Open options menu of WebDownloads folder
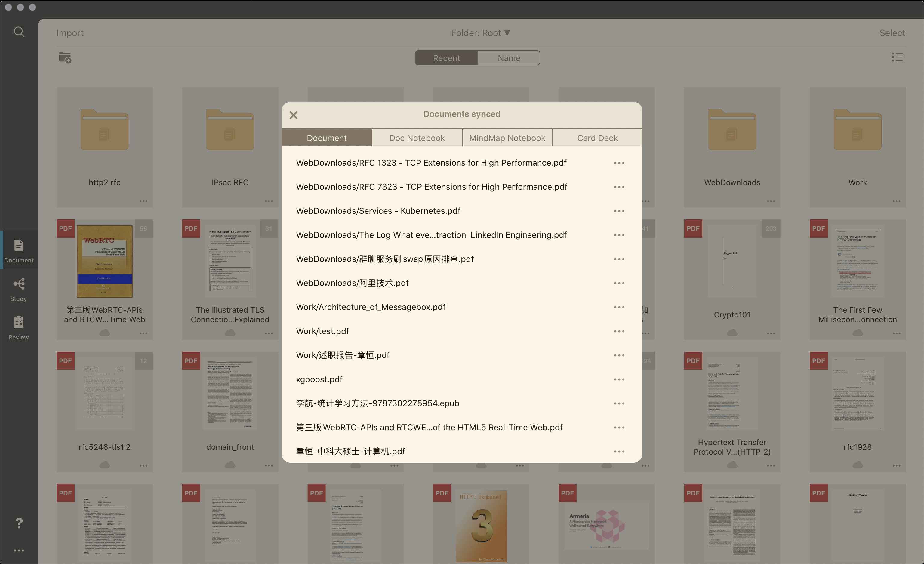 (771, 201)
